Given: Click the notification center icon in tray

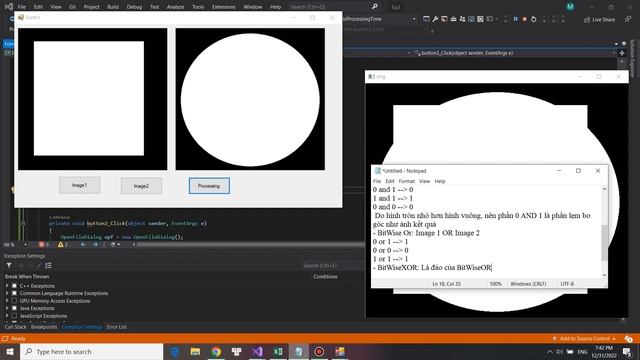Looking at the screenshot, I should [x=627, y=351].
